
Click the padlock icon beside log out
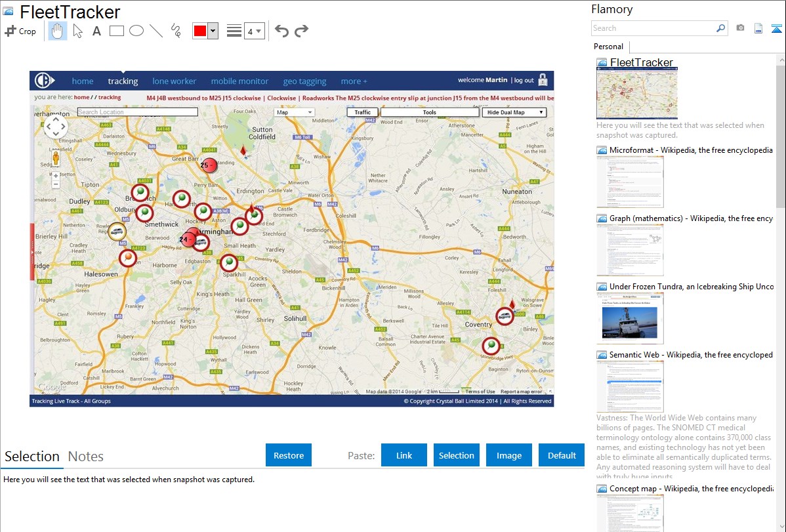pyautogui.click(x=543, y=79)
